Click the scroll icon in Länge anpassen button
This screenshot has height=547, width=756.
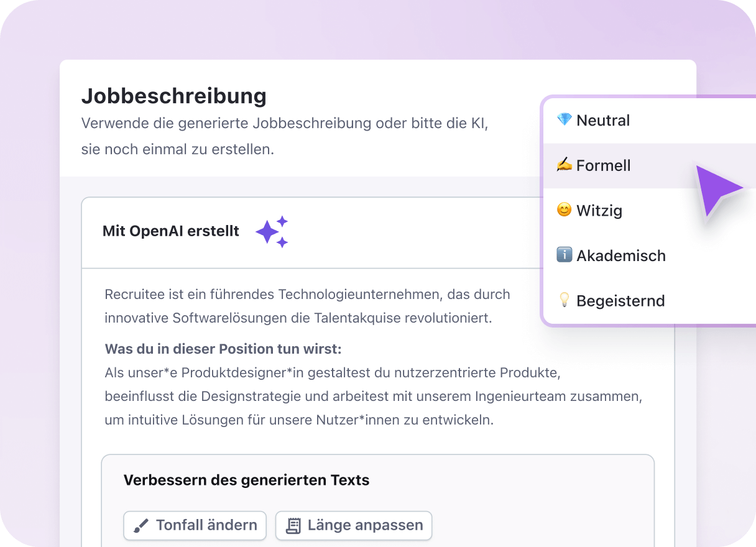coord(293,525)
